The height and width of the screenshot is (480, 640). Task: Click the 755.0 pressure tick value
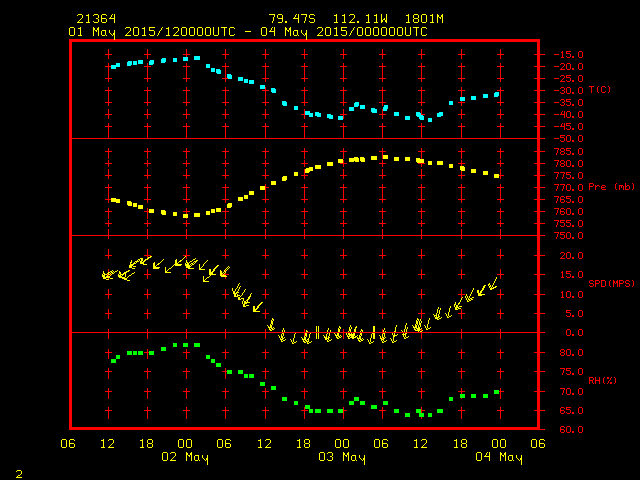click(x=569, y=224)
